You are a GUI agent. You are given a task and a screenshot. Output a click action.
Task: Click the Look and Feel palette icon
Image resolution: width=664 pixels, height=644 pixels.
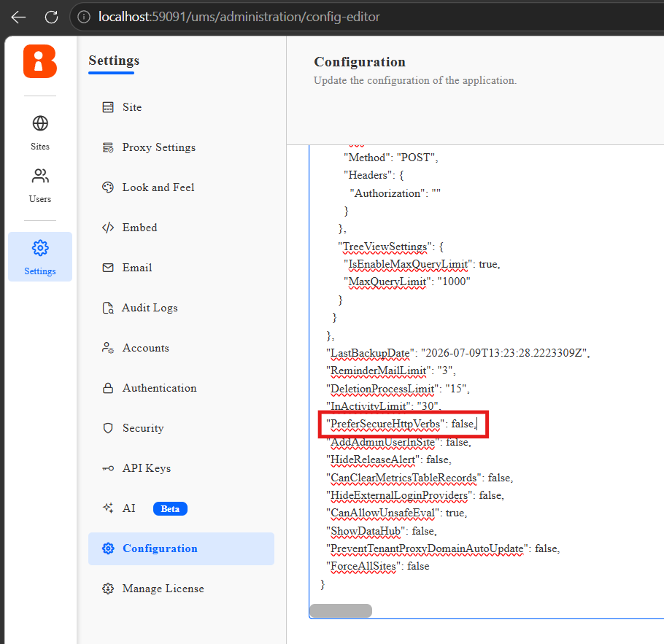tap(108, 187)
